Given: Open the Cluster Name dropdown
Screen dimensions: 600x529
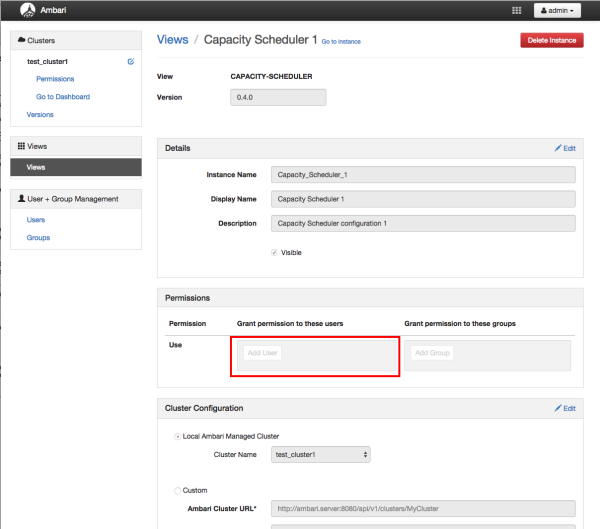Looking at the screenshot, I should (x=321, y=454).
